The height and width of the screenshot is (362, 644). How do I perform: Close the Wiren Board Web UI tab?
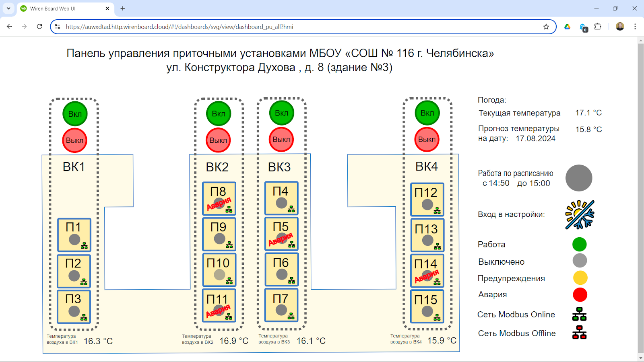point(107,8)
